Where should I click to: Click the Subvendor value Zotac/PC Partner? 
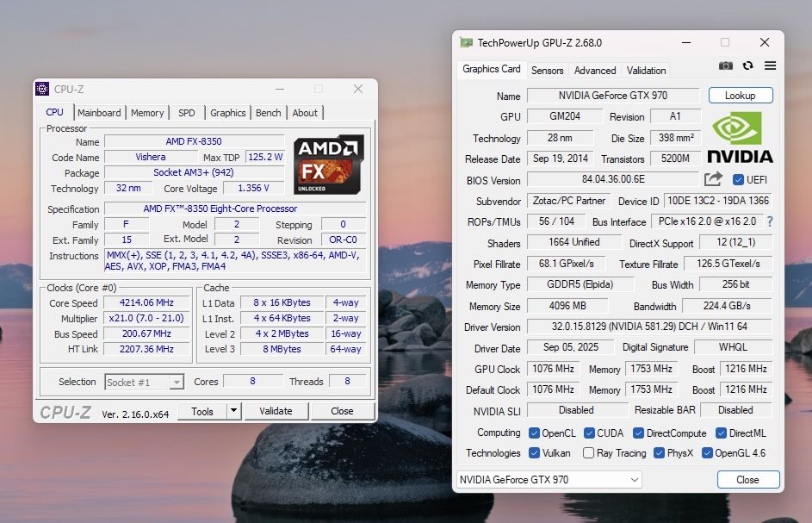tap(569, 201)
